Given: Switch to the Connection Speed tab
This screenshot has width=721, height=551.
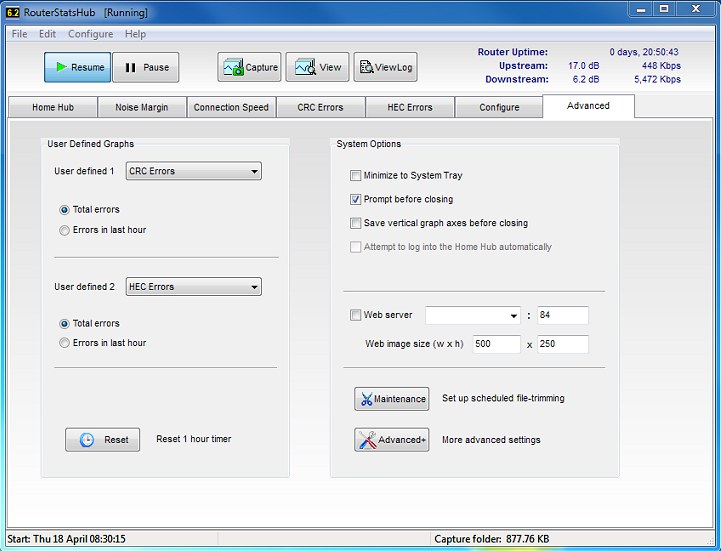Looking at the screenshot, I should point(231,107).
